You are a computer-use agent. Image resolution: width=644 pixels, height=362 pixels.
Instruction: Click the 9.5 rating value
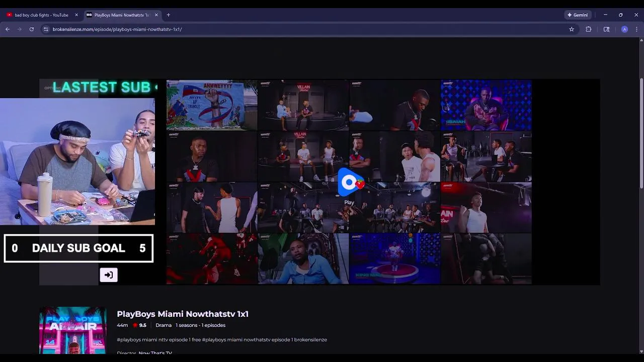coord(142,325)
